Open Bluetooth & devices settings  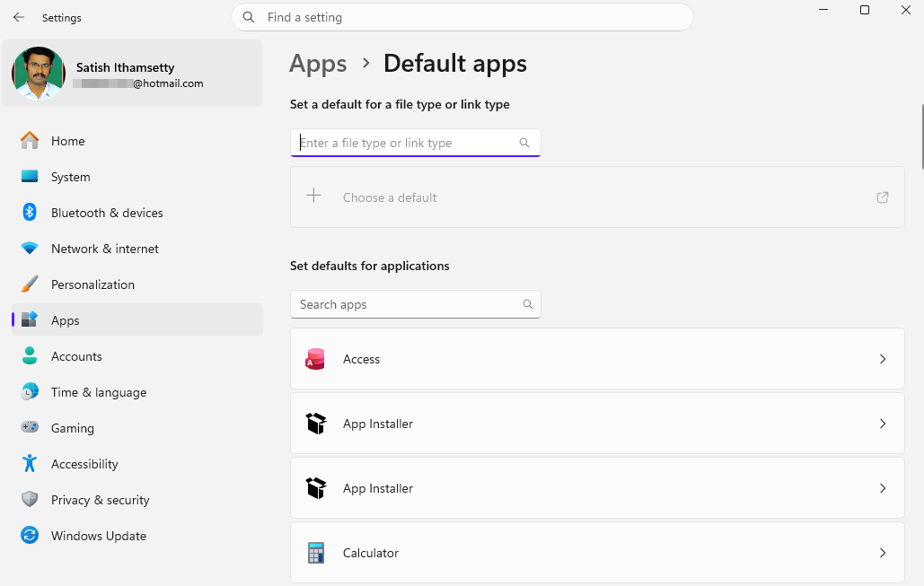[136, 213]
